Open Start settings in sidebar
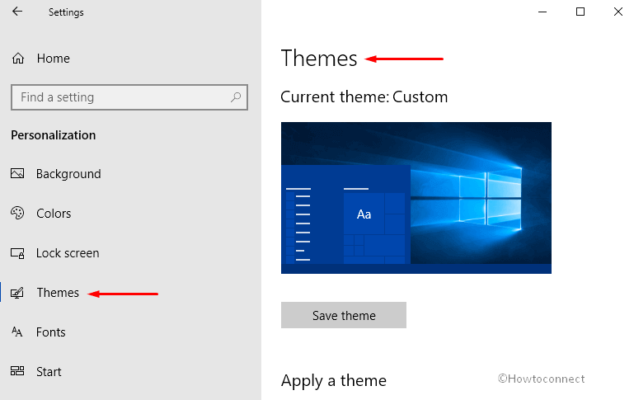 tap(49, 371)
